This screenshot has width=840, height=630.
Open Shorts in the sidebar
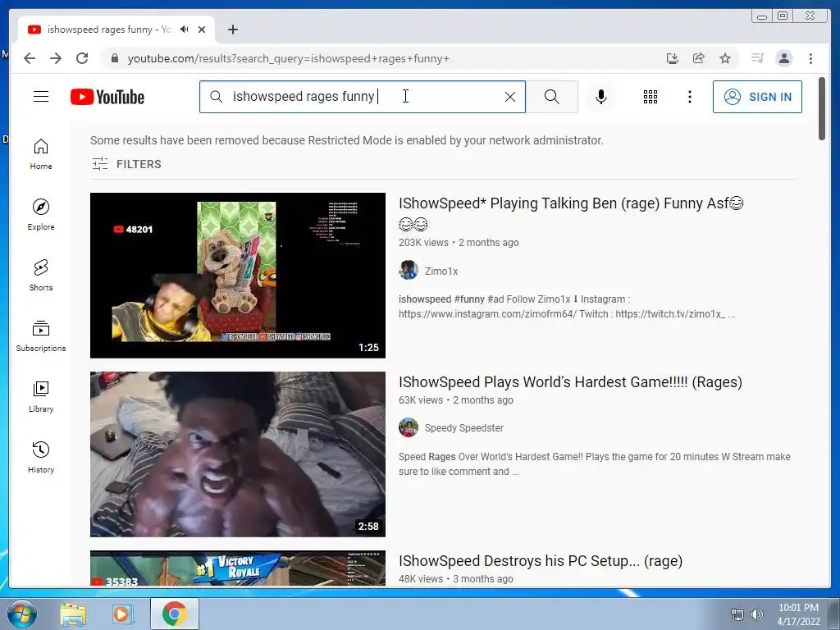(41, 276)
